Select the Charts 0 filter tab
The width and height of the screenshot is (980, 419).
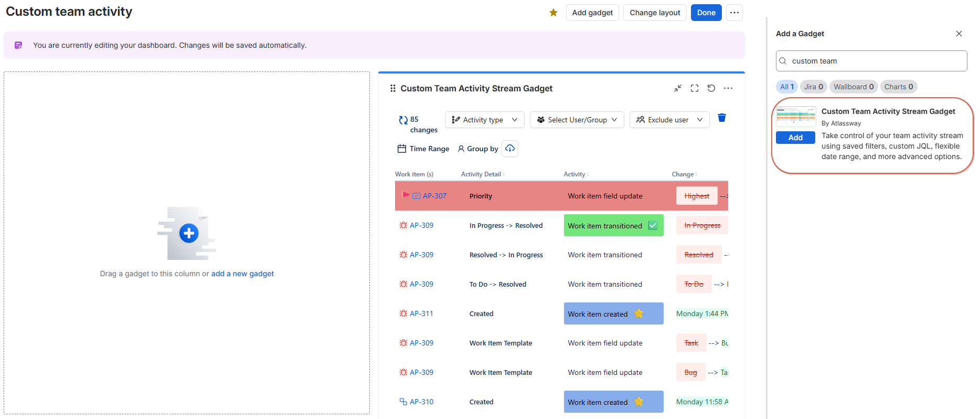[899, 87]
